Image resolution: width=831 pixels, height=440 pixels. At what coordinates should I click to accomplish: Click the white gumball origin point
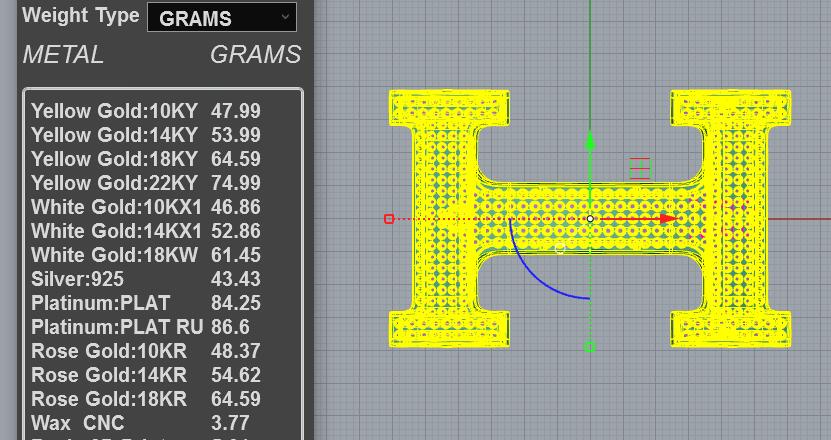590,218
